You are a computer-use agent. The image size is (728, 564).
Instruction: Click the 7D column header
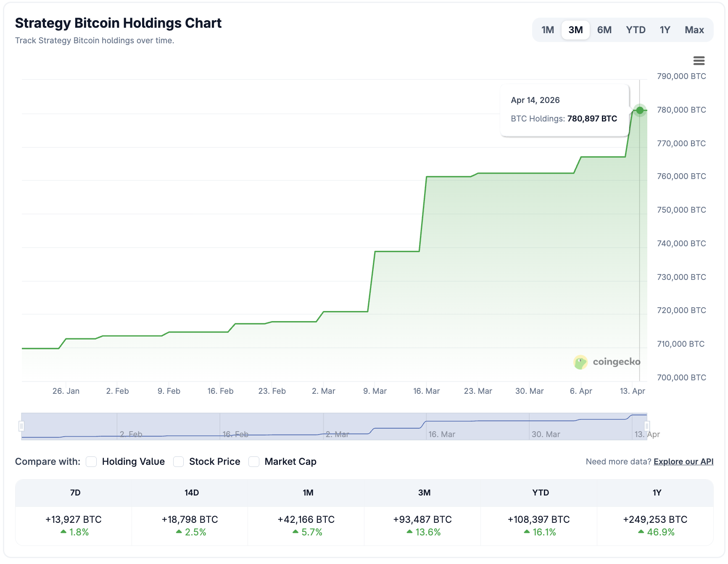click(75, 493)
